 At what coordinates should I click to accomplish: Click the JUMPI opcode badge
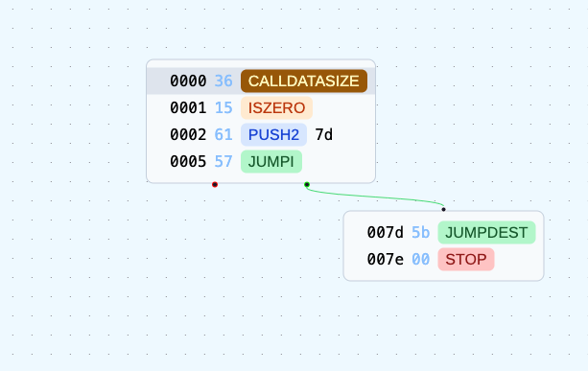pyautogui.click(x=271, y=161)
